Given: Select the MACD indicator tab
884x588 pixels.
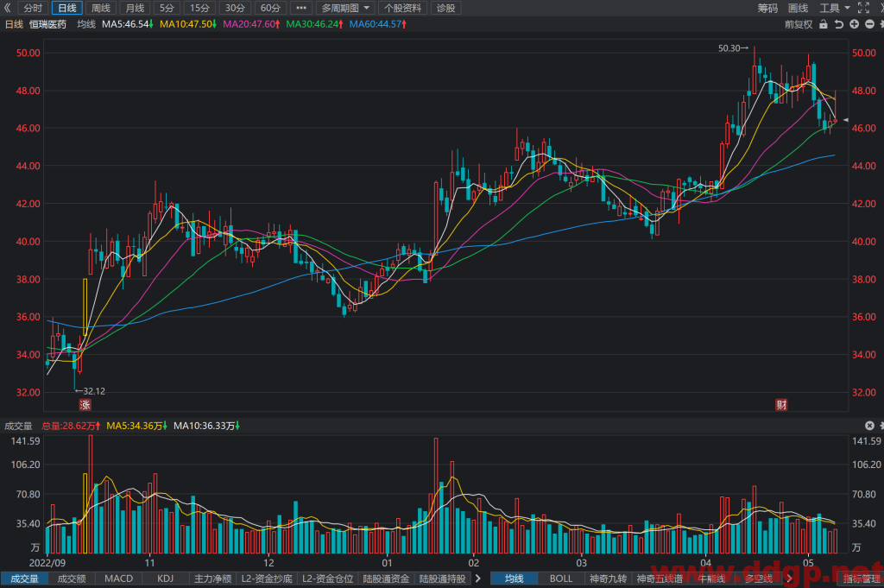Looking at the screenshot, I should 118,579.
